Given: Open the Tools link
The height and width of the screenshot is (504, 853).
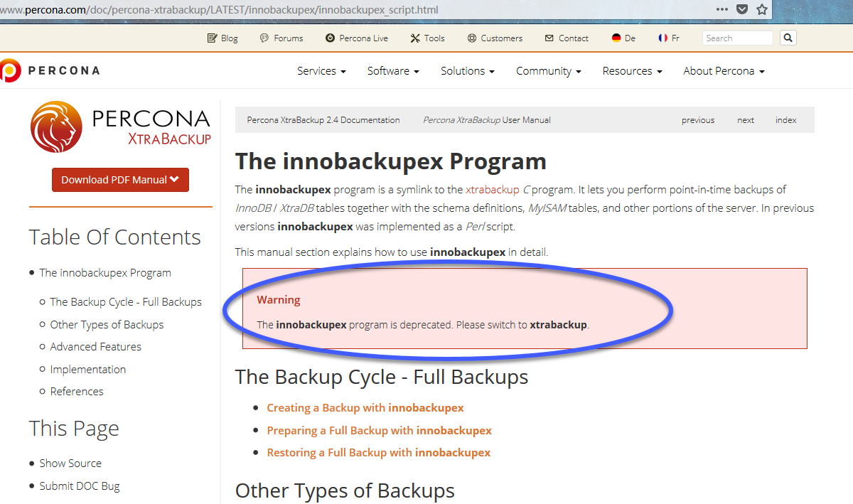Looking at the screenshot, I should coord(427,38).
